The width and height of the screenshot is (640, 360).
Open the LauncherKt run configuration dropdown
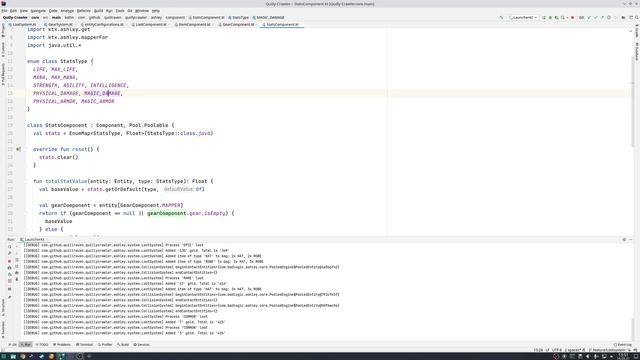pos(523,18)
